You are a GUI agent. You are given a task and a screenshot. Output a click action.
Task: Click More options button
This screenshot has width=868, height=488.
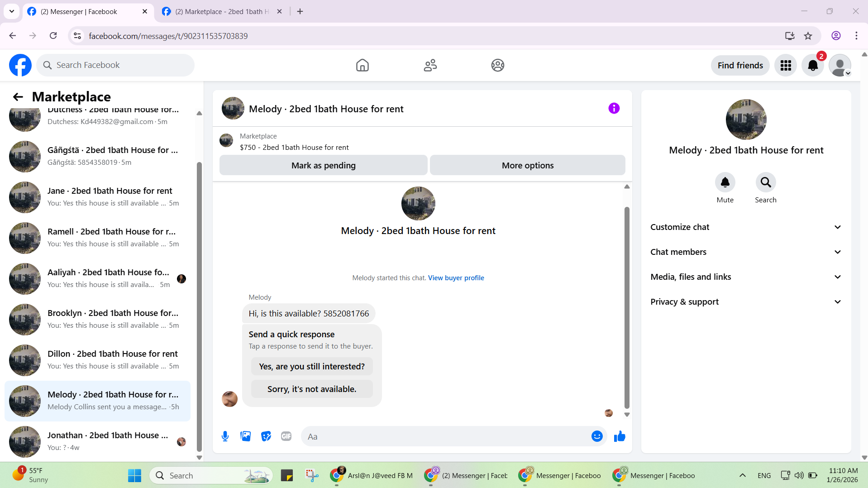(527, 166)
